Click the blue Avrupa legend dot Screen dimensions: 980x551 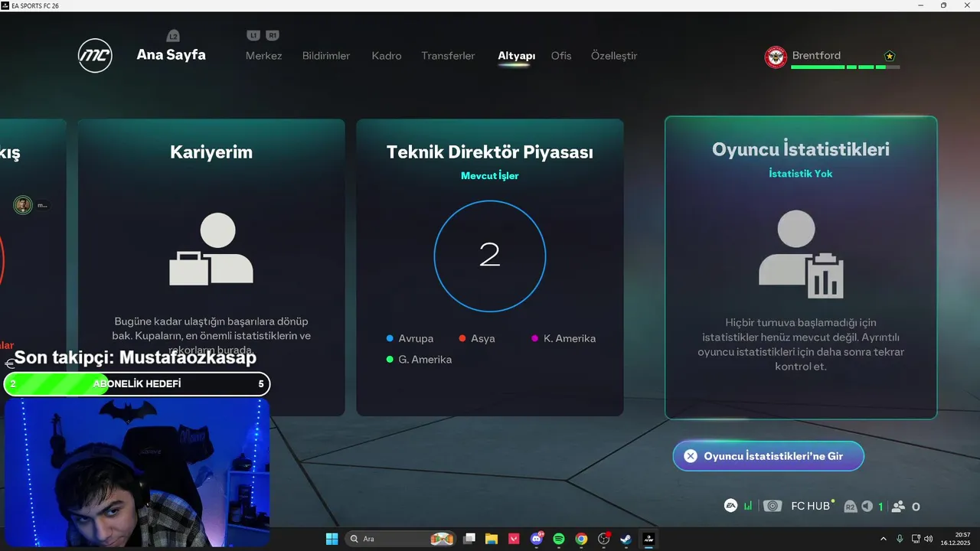point(390,338)
